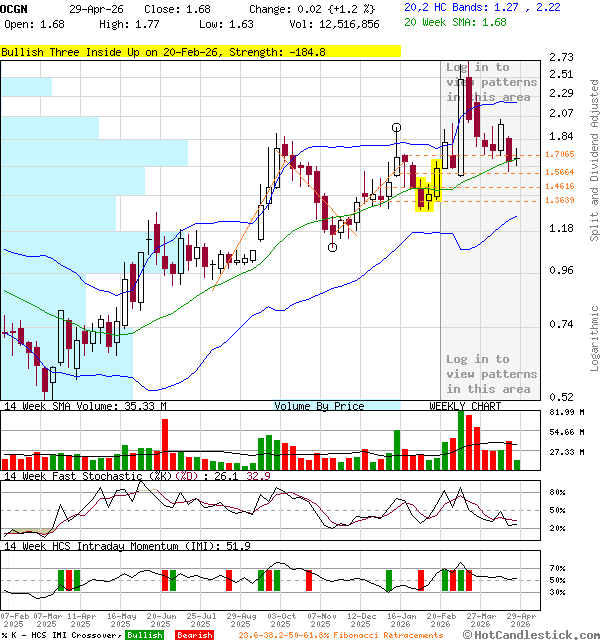Image resolution: width=600 pixels, height=640 pixels.
Task: Click the Volume By Price label
Action: tap(319, 406)
